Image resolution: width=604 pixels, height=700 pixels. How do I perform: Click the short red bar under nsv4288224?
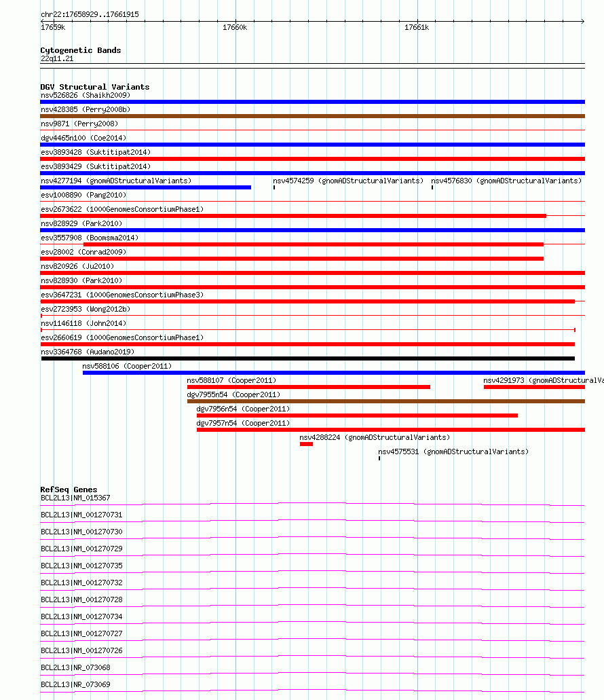(x=307, y=444)
